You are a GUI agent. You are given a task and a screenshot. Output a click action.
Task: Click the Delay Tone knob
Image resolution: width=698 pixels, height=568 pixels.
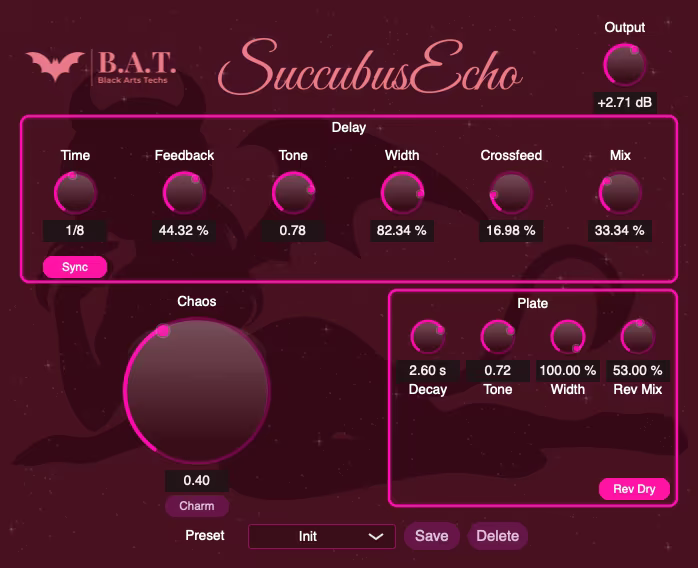click(293, 192)
